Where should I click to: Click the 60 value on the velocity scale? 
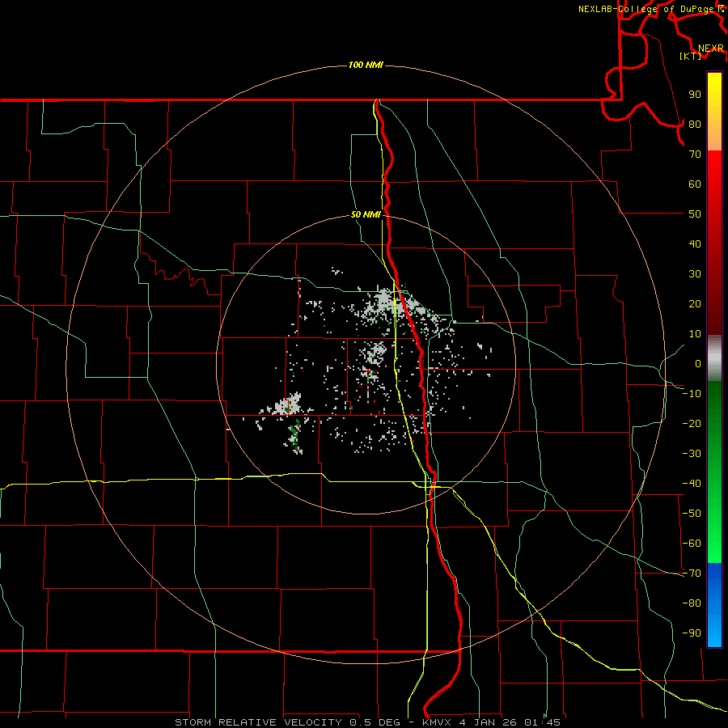click(695, 184)
